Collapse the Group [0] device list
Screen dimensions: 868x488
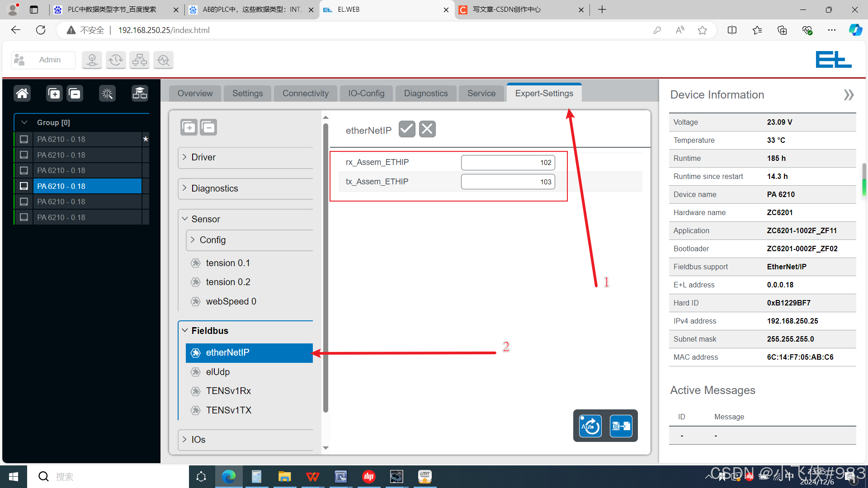click(x=24, y=122)
